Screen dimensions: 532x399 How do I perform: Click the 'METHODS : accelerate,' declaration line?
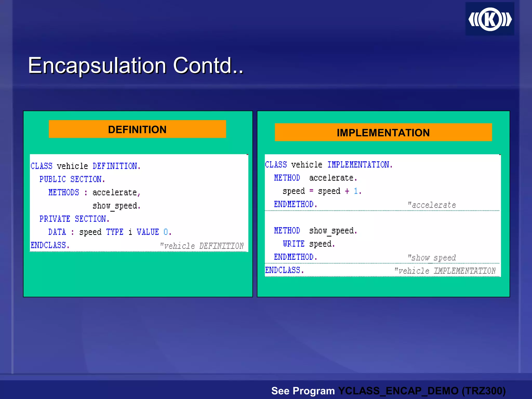(x=94, y=192)
